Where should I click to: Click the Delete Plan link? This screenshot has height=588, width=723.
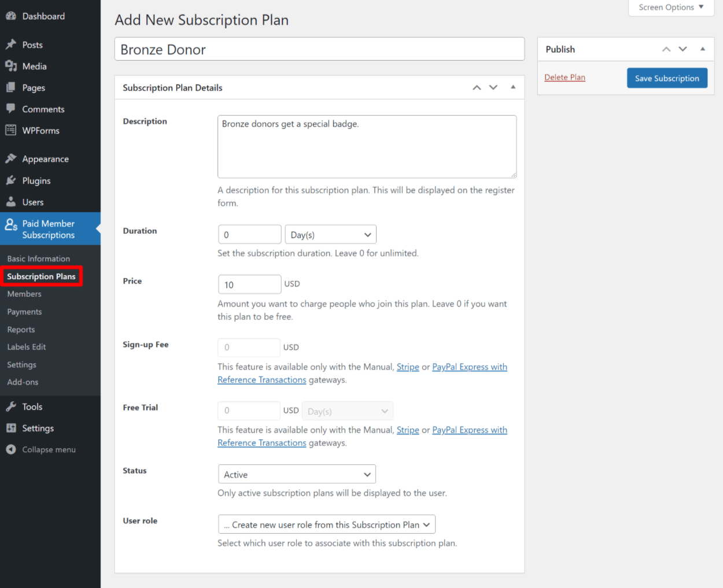565,77
